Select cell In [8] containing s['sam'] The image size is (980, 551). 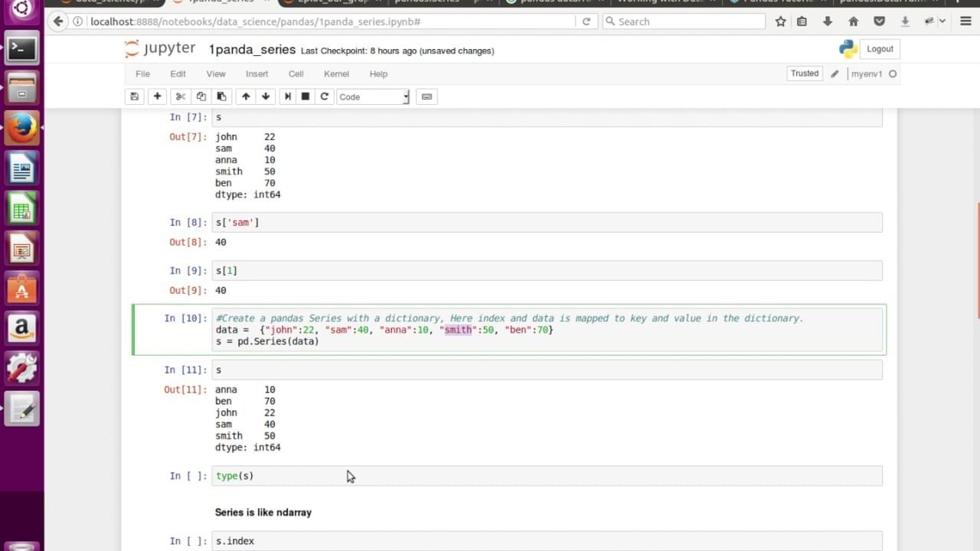point(547,223)
